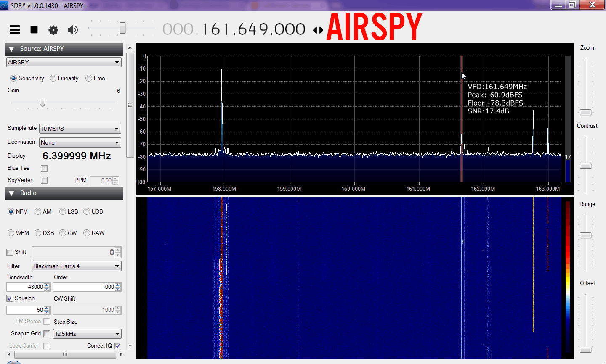The height and width of the screenshot is (364, 606).
Task: Click the Zoom slider handle
Action: point(585,112)
